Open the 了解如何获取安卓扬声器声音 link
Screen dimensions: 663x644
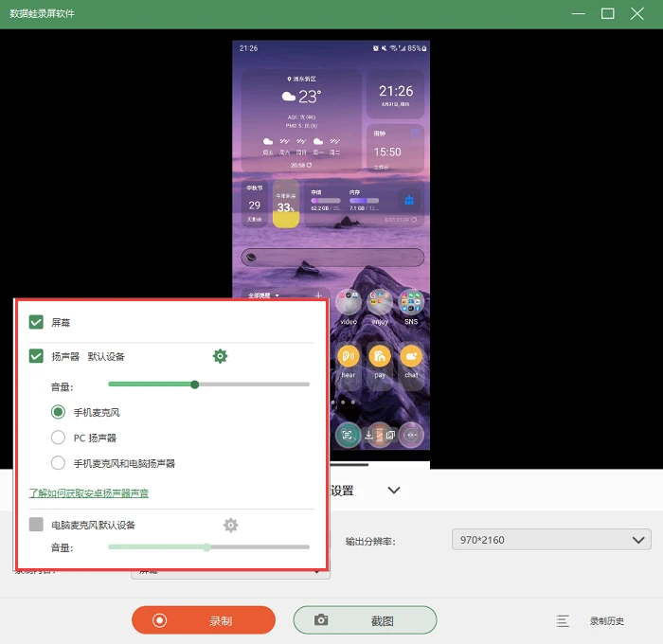click(x=89, y=493)
